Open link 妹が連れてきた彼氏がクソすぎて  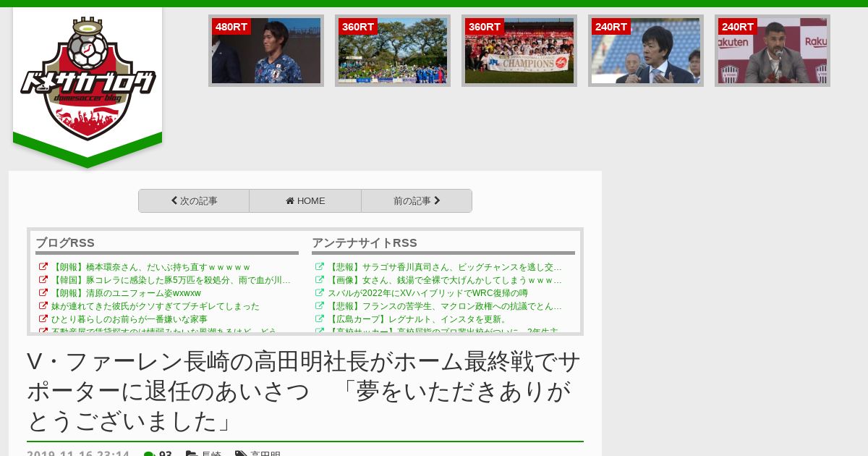(156, 306)
